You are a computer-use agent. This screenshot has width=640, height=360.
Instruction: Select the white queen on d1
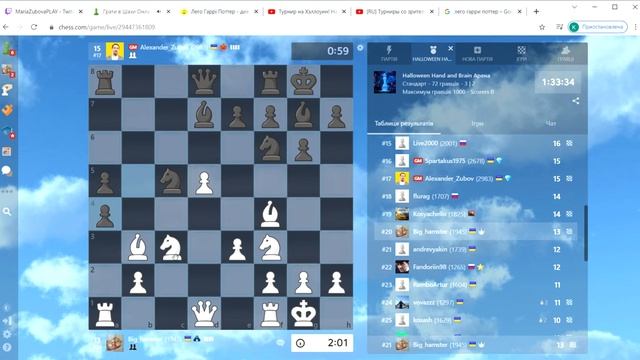point(204,313)
